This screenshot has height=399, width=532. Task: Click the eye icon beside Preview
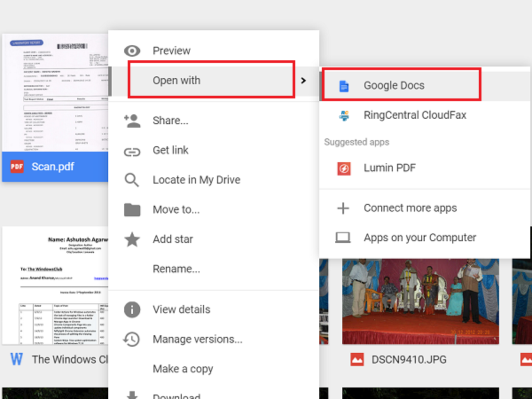[x=132, y=51]
